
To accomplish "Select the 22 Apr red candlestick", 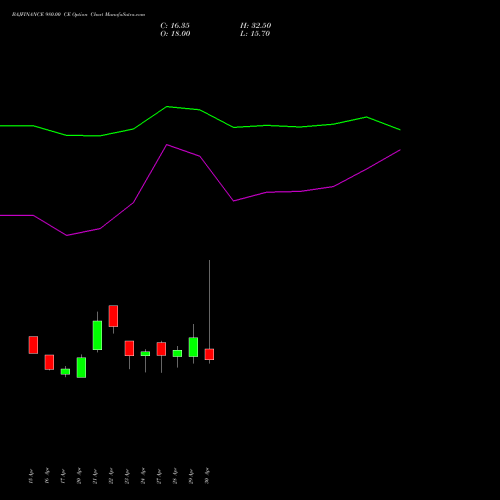I will [113, 316].
